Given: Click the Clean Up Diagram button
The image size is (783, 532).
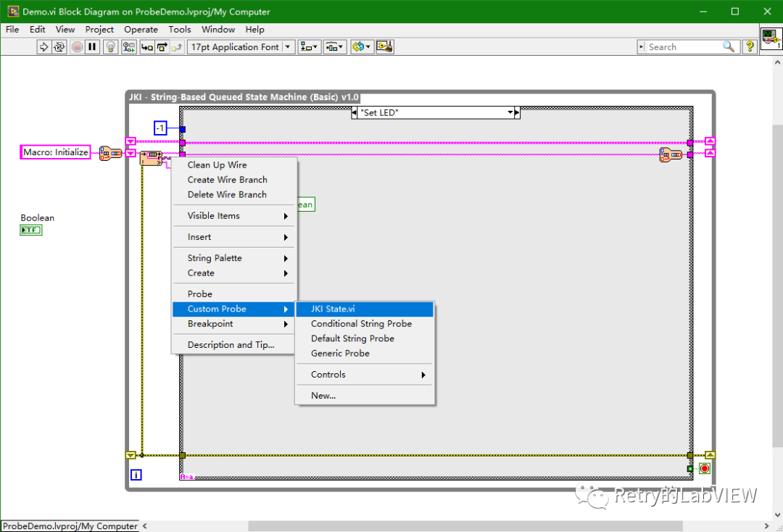Looking at the screenshot, I should (384, 47).
